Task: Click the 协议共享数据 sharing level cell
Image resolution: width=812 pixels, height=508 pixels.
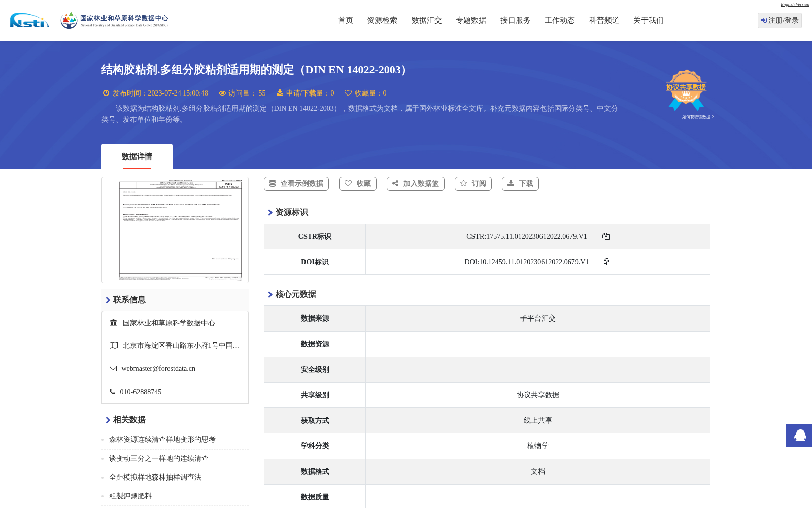Action: pos(538,395)
